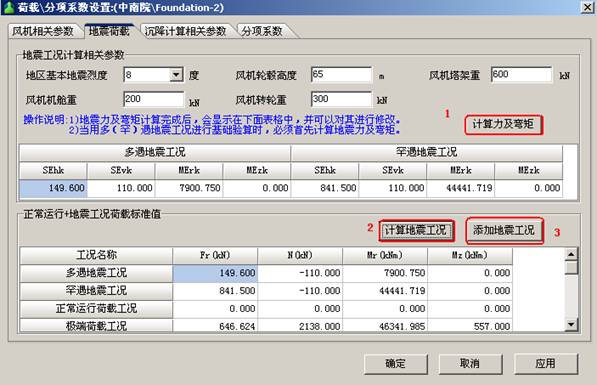Confirm with the 确定 button
This screenshot has width=597, height=385.
pos(396,364)
